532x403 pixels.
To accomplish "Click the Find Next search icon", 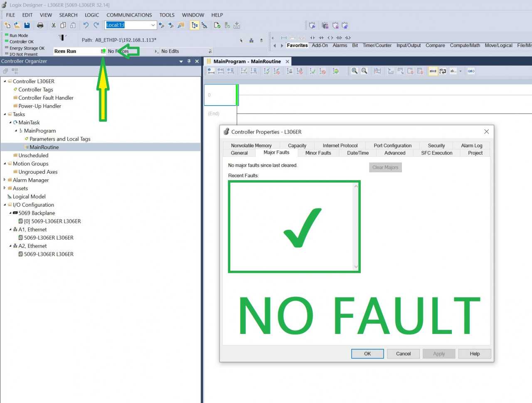I will point(171,25).
